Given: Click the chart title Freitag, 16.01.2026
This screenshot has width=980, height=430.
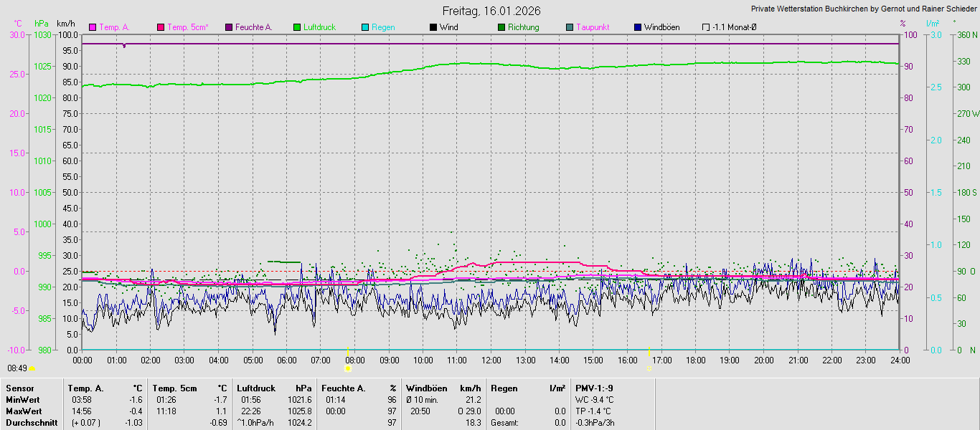Looking at the screenshot, I should [x=491, y=11].
